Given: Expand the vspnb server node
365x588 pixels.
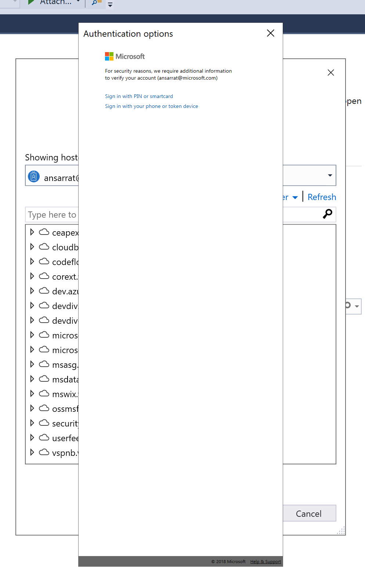Looking at the screenshot, I should (32, 452).
